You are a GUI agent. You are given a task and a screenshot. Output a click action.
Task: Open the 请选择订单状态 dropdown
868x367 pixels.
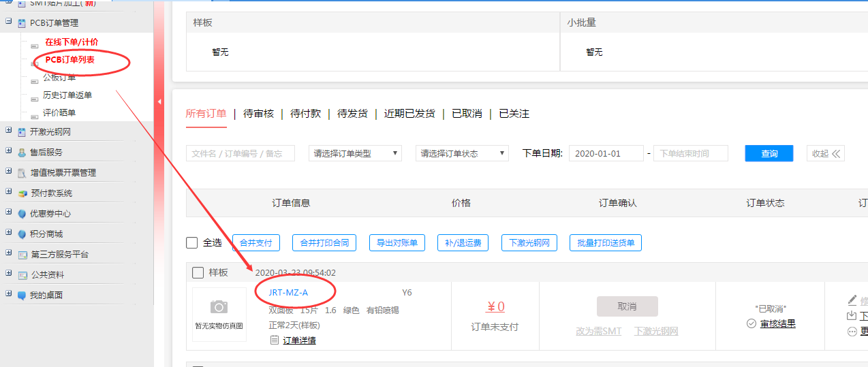coord(462,153)
